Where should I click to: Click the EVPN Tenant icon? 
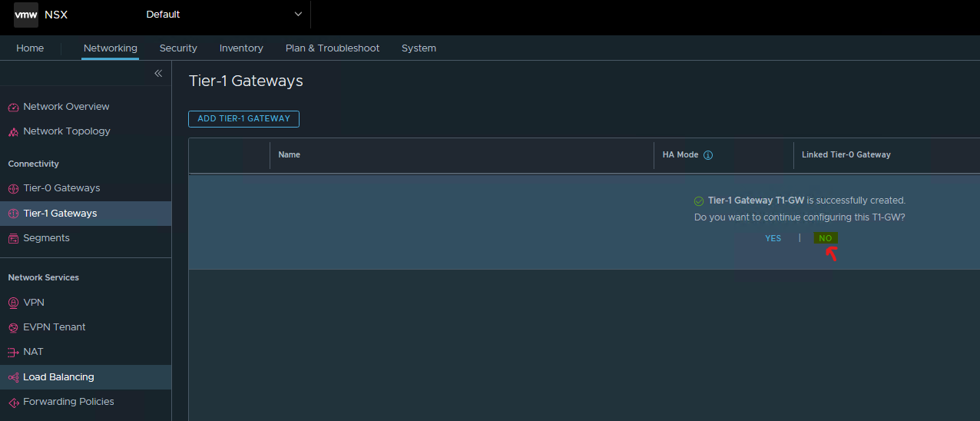click(13, 328)
